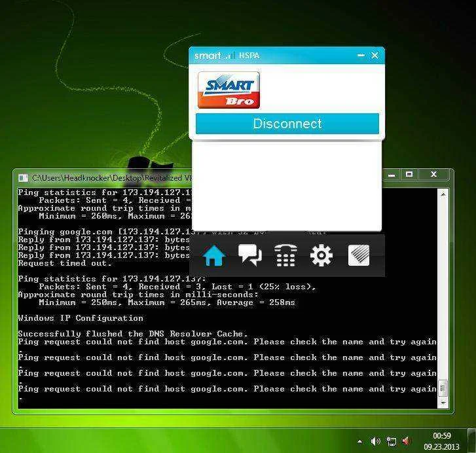Click the 'Request timed out.' line

65,263
